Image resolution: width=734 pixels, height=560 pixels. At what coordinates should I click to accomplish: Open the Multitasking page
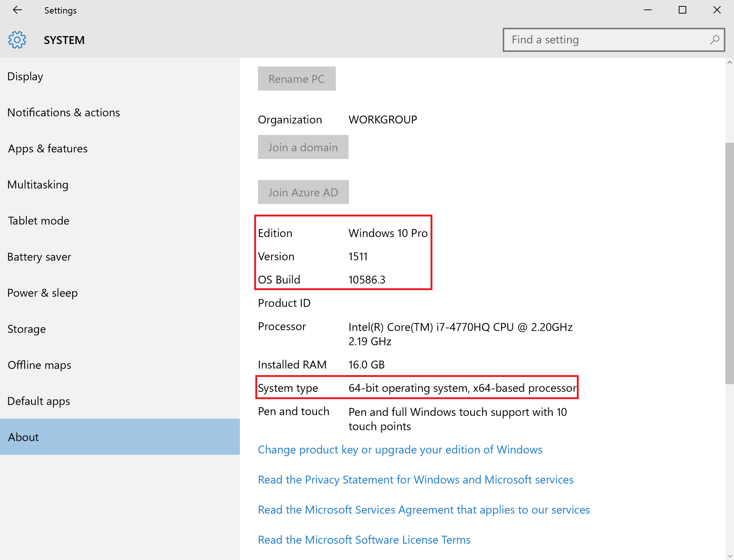pyautogui.click(x=38, y=185)
